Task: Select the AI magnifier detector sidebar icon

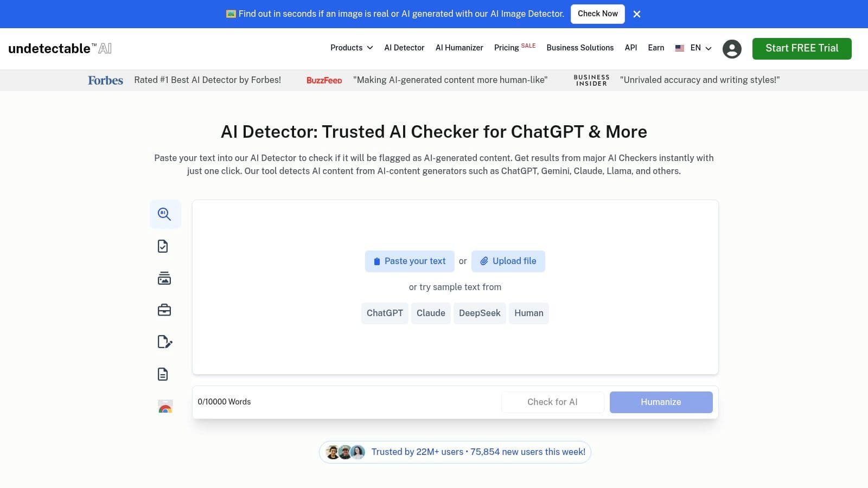Action: click(x=165, y=214)
